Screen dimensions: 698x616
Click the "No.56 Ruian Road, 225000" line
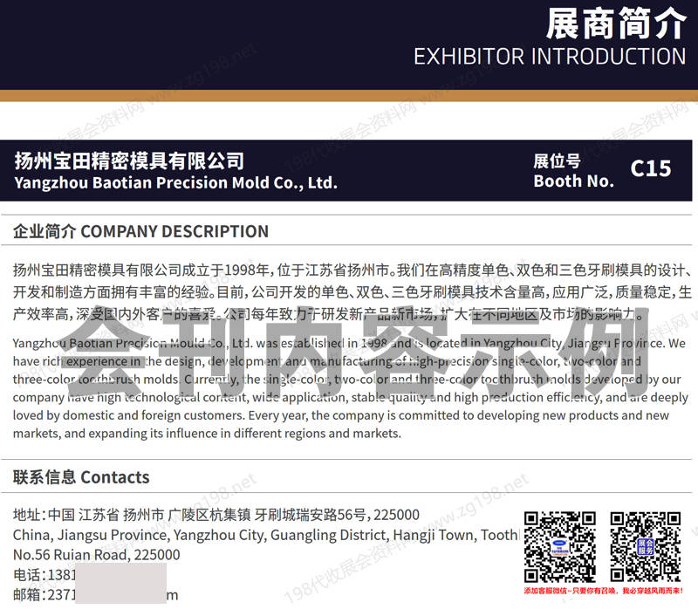click(x=97, y=555)
